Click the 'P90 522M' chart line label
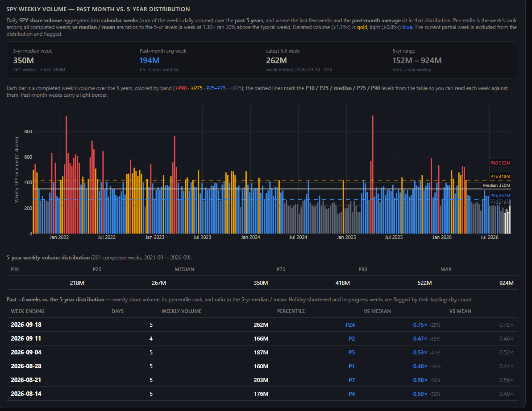532x411 pixels. tap(500, 163)
